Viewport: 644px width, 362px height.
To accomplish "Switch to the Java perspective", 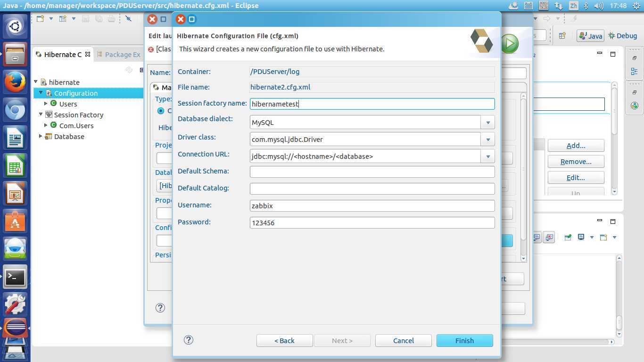I will (x=590, y=36).
